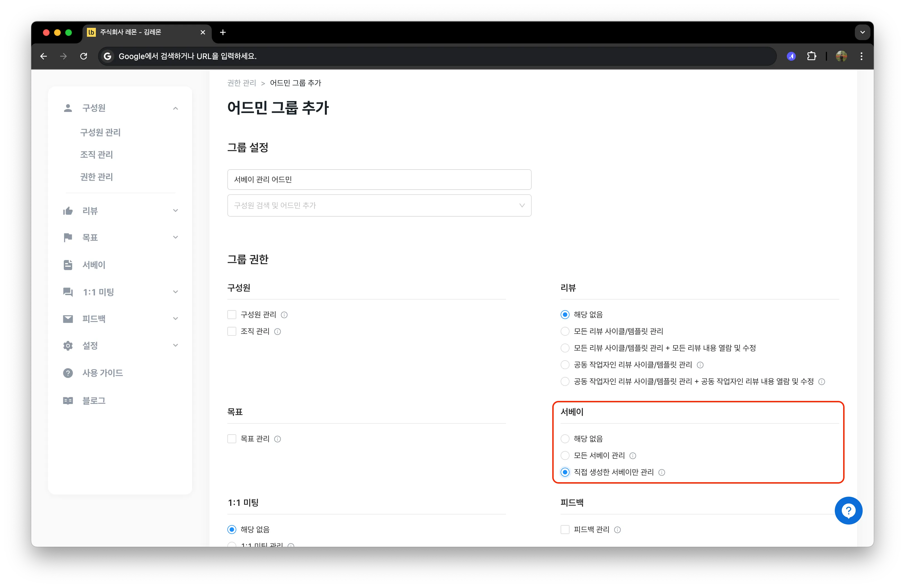Image resolution: width=905 pixels, height=588 pixels.
Task: Click 권한 관리 breadcrumb link
Action: [x=242, y=83]
